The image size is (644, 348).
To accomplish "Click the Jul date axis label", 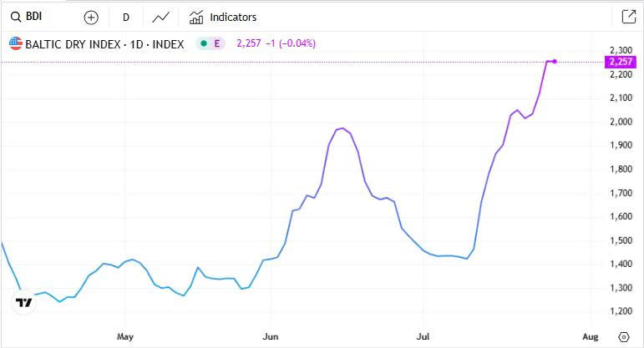I will click(x=423, y=336).
